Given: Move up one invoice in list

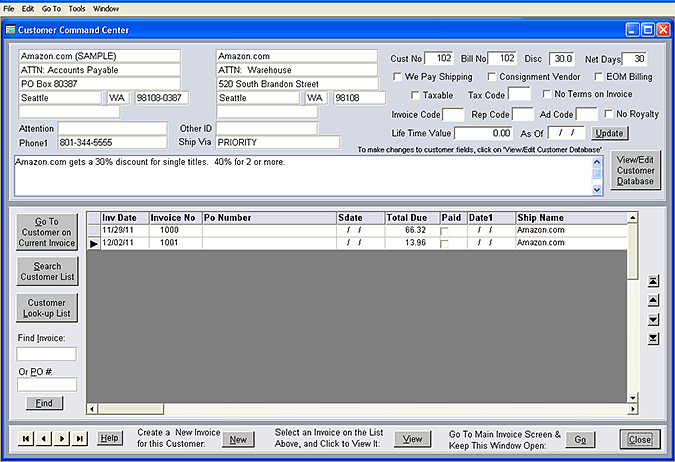Looking at the screenshot, I should click(x=654, y=301).
